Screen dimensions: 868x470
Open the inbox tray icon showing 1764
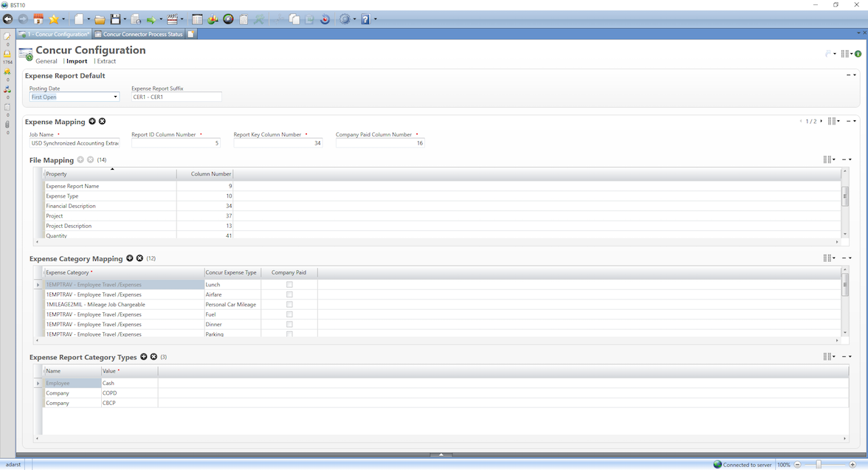coord(7,55)
